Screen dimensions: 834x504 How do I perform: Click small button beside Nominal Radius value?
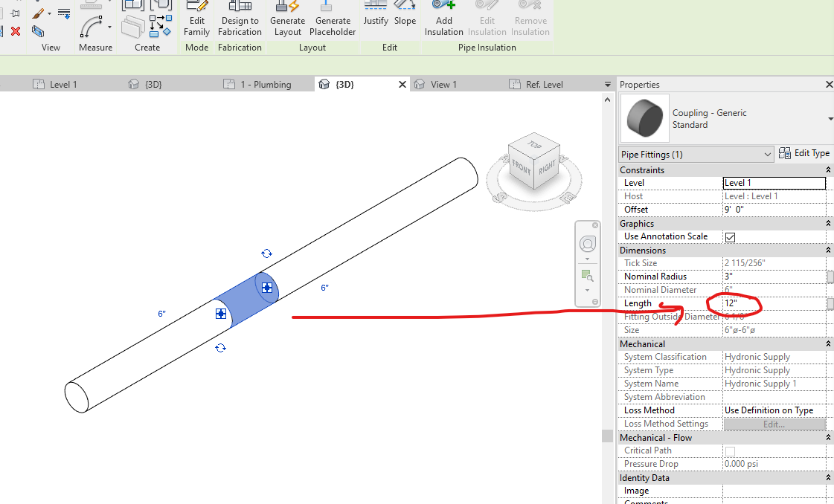(x=830, y=277)
